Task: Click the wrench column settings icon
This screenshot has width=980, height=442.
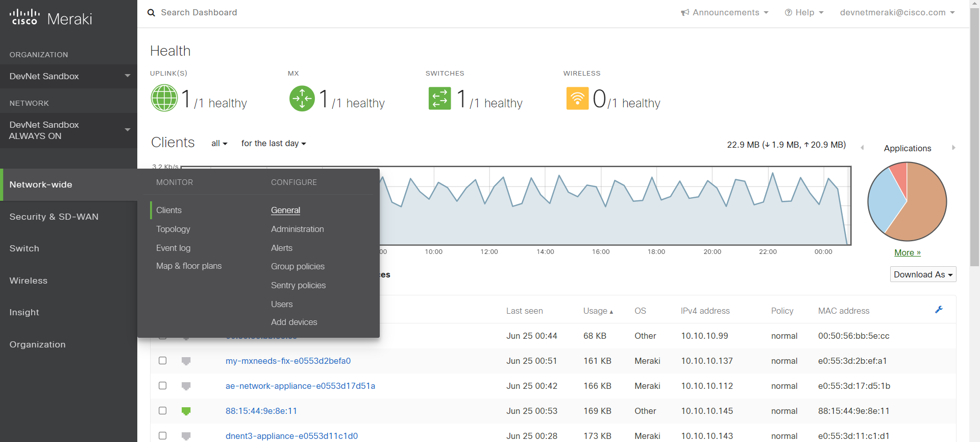Action: [x=938, y=310]
